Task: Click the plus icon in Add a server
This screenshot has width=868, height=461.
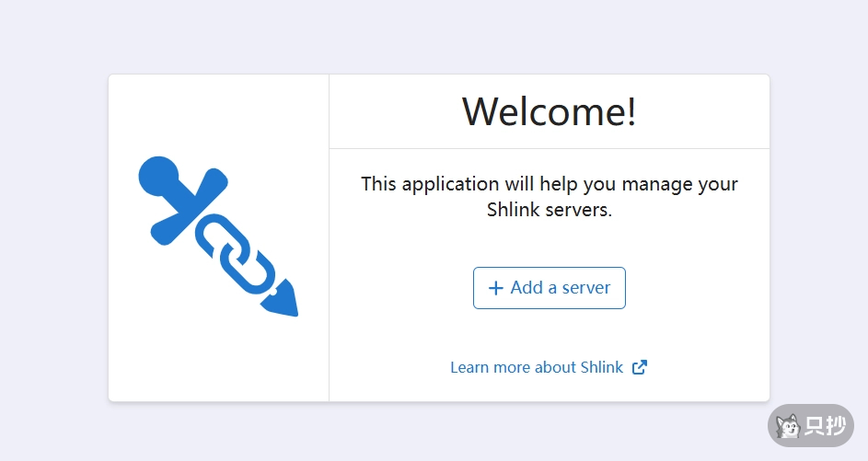Action: pos(495,288)
